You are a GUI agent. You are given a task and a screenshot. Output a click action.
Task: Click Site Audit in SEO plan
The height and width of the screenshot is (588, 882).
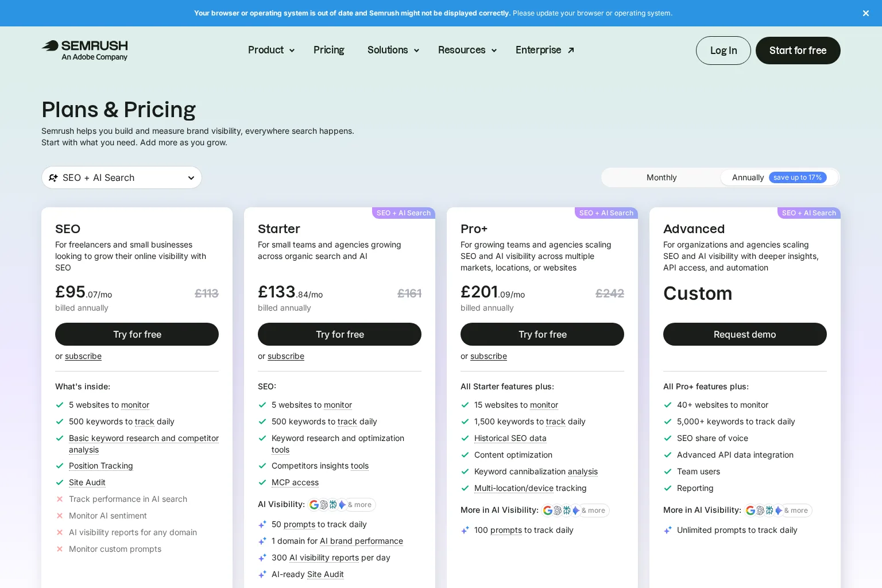87,482
